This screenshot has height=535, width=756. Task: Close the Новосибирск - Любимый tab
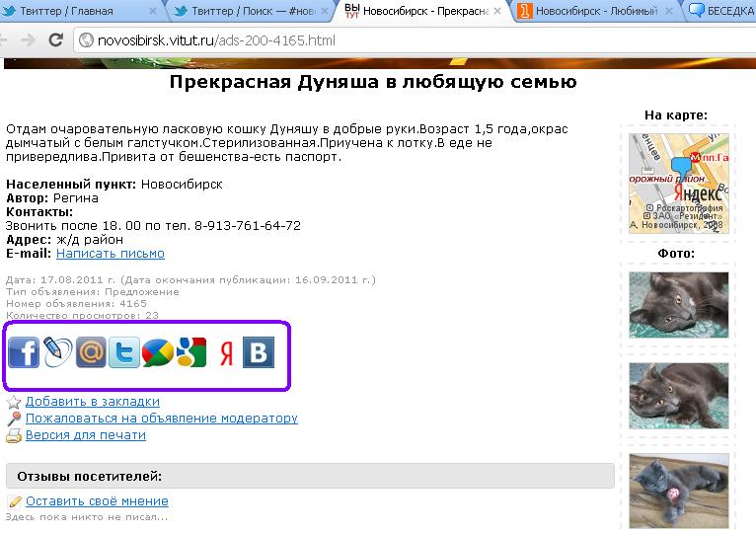point(669,11)
